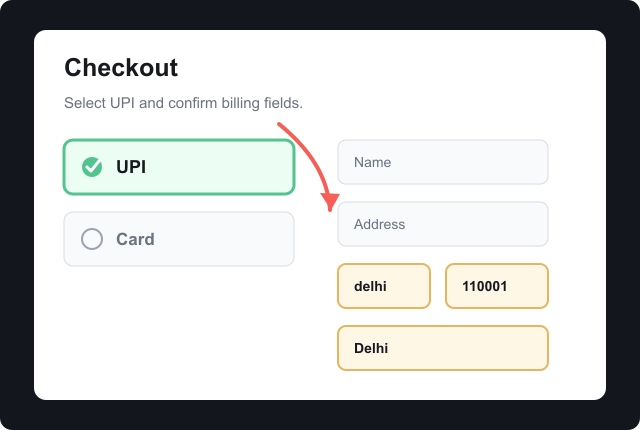
Task: Click the green checkmark icon beside UPI
Action: click(92, 167)
